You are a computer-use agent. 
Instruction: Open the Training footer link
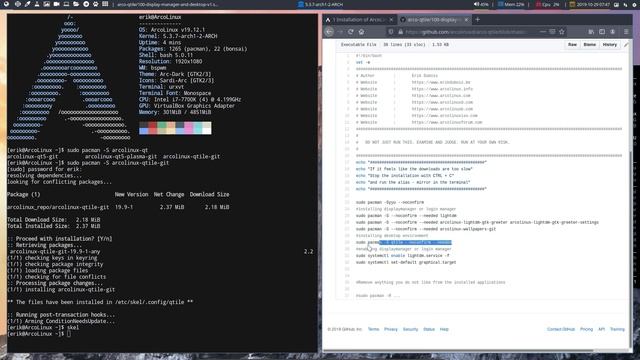click(617, 329)
